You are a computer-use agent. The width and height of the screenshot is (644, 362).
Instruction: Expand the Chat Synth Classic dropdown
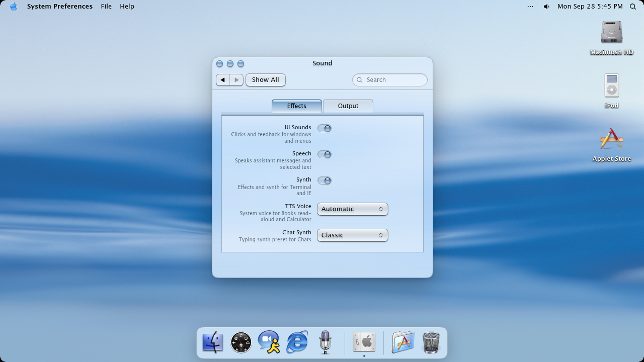pyautogui.click(x=353, y=235)
